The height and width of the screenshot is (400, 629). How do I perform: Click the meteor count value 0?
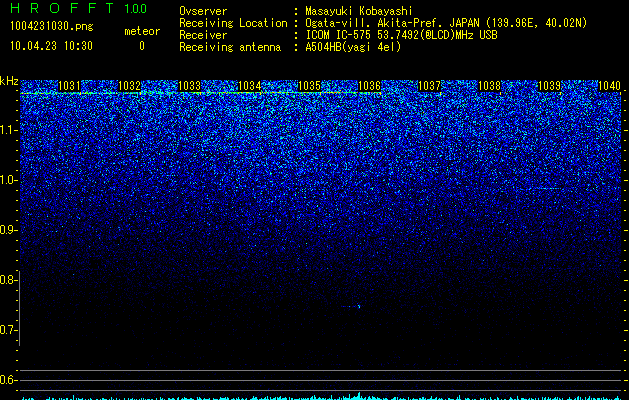coord(142,46)
